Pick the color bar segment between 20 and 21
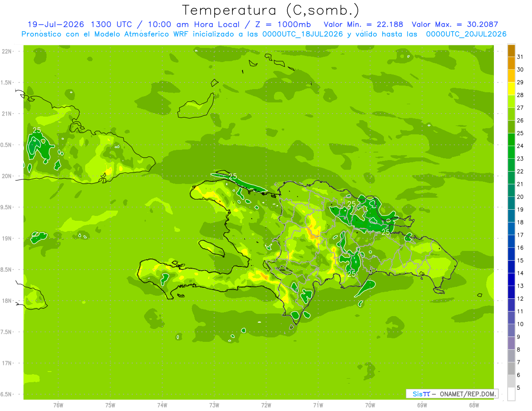 point(511,191)
